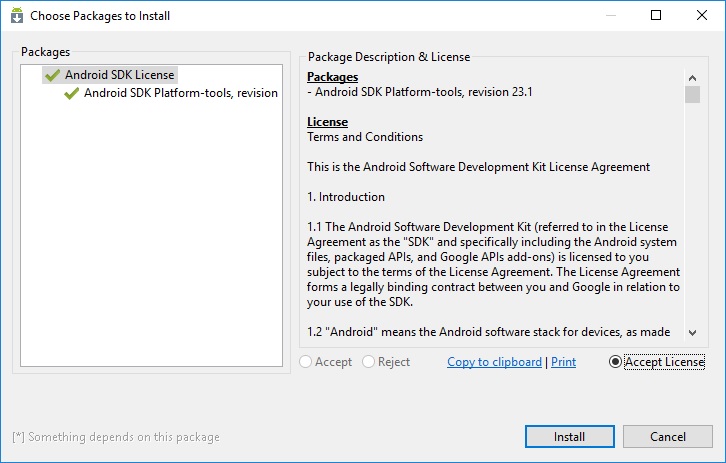Click the installer icon in the title bar
Viewport: 726px width, 463px height.
[16, 16]
